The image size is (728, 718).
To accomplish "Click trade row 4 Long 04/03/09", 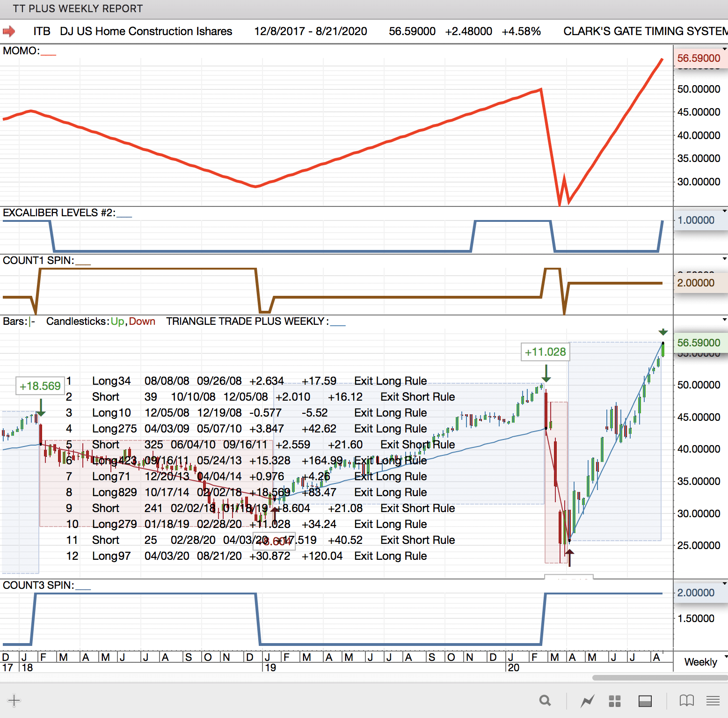I will [x=247, y=429].
